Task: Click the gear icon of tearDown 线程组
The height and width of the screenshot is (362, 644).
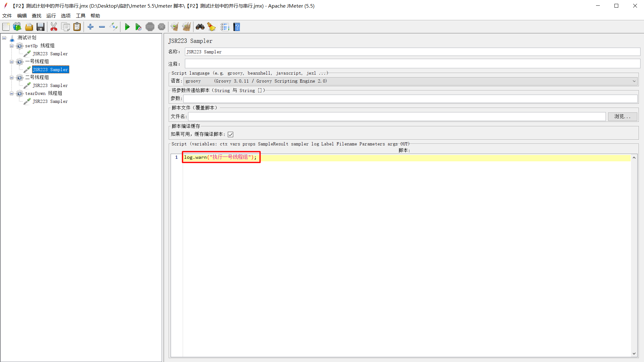Action: pyautogui.click(x=20, y=93)
